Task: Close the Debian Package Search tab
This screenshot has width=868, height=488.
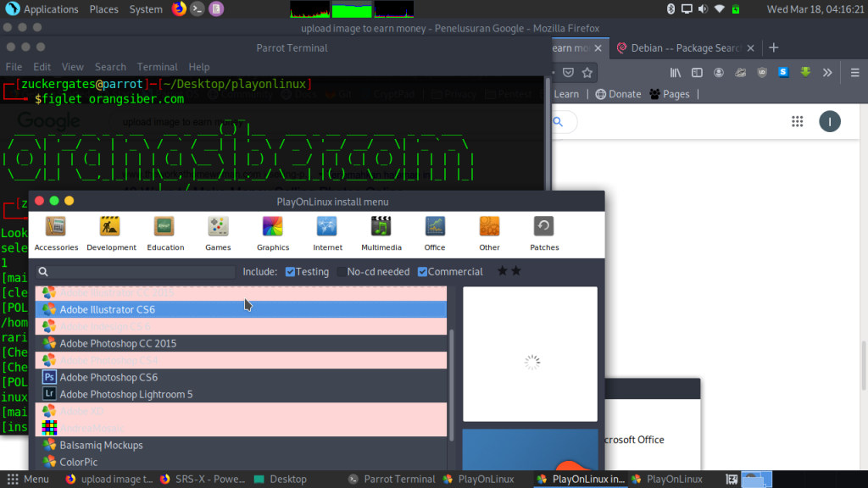Action: click(x=750, y=48)
